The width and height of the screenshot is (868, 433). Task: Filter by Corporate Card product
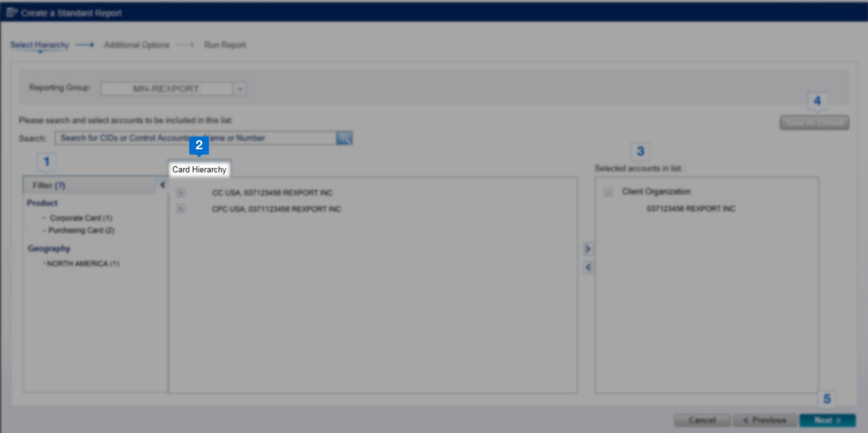click(81, 218)
